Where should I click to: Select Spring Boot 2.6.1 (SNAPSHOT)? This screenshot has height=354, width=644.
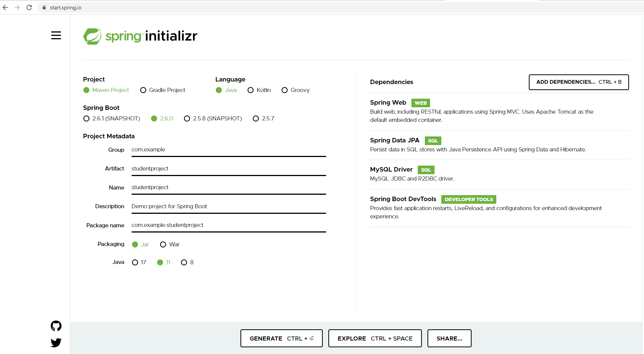tap(112, 118)
